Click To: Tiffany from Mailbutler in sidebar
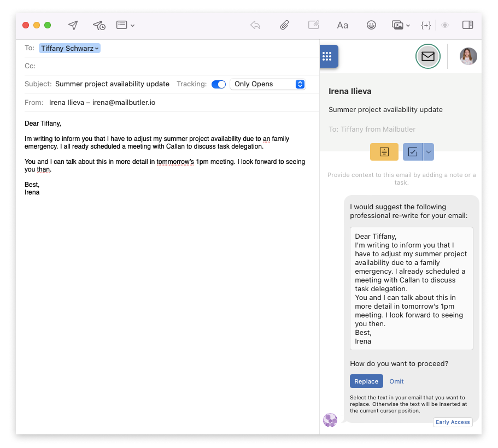498x448 pixels. coord(372,129)
